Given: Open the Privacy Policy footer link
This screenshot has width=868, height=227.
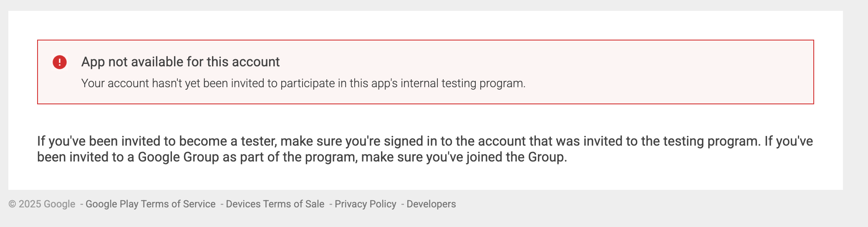Looking at the screenshot, I should pos(365,204).
